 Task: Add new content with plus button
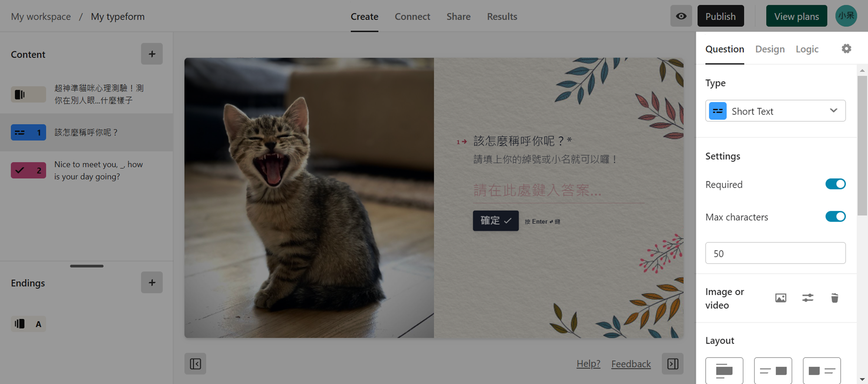coord(152,54)
